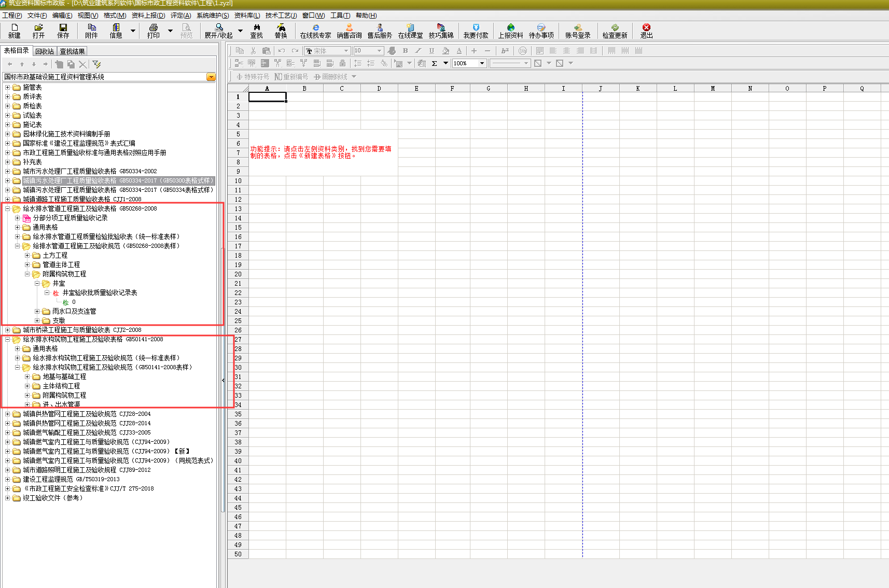This screenshot has height=588, width=889.
Task: Collapse the 井室 folder node
Action: [x=37, y=283]
